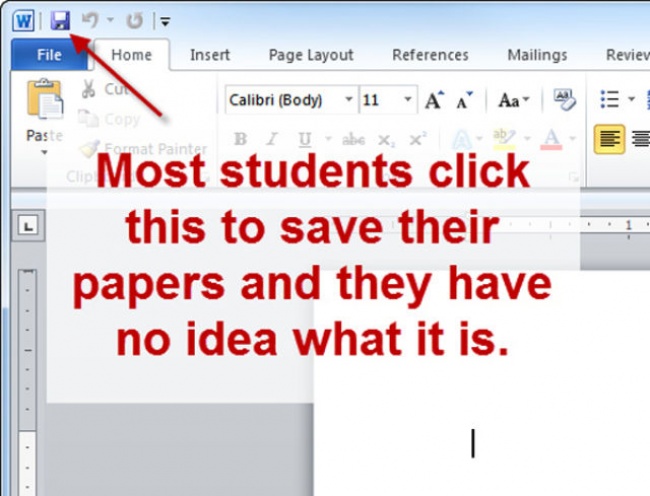650x496 pixels.
Task: Open the Change Case Aa dropdown
Action: coord(513,100)
